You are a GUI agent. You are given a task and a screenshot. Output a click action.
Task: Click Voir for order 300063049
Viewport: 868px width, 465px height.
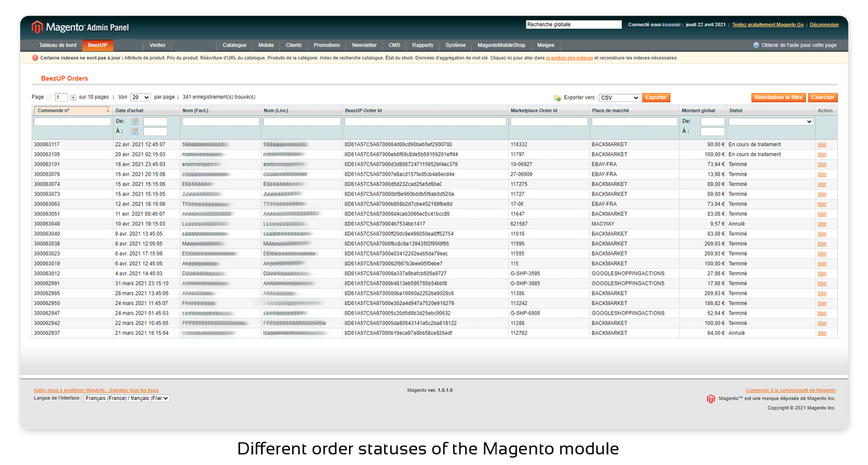coord(822,224)
